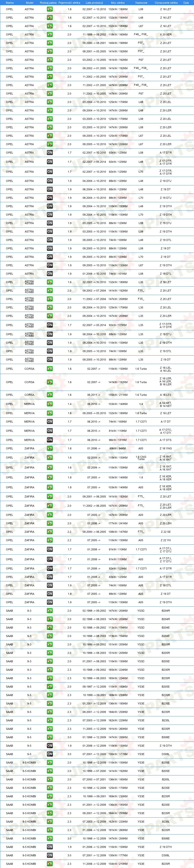Select the 06.2011 -> date cell

click(x=94, y=395)
